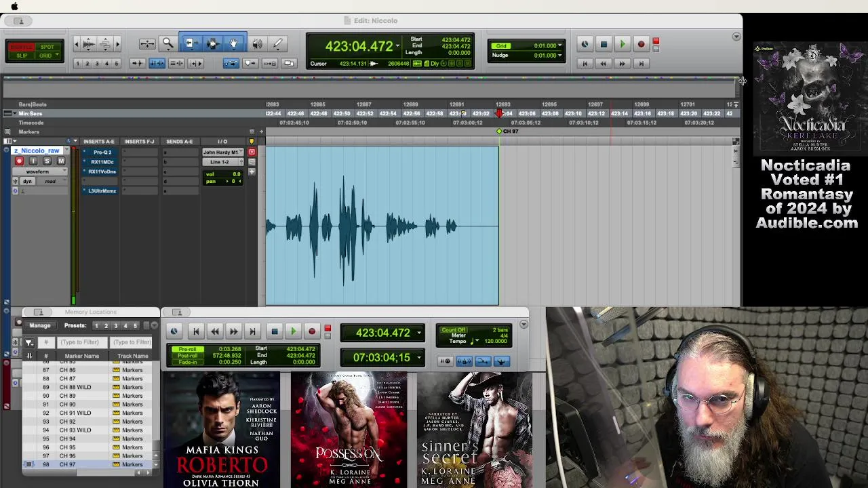Viewport: 868px width, 488px height.
Task: Select CH 97 memory location row
Action: pyautogui.click(x=88, y=464)
